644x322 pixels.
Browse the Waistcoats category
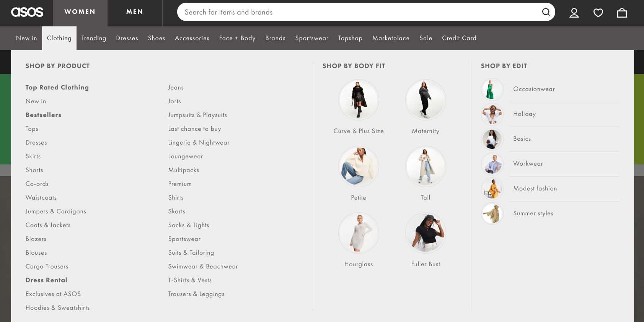pyautogui.click(x=41, y=197)
